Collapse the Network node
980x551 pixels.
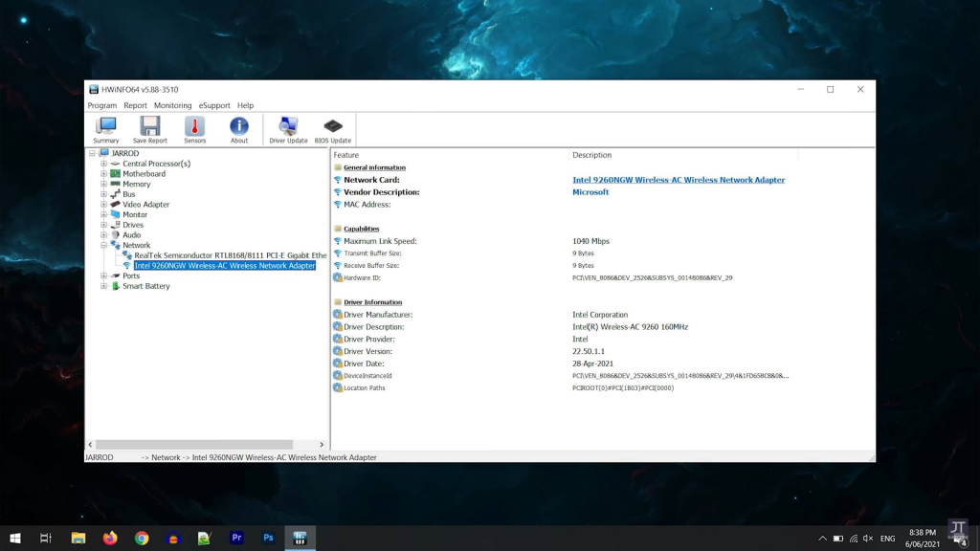[103, 245]
